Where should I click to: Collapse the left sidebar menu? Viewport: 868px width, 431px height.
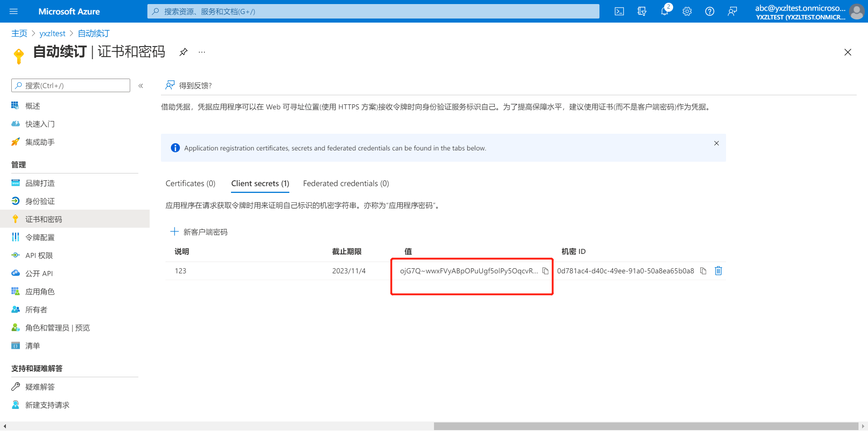tap(141, 86)
